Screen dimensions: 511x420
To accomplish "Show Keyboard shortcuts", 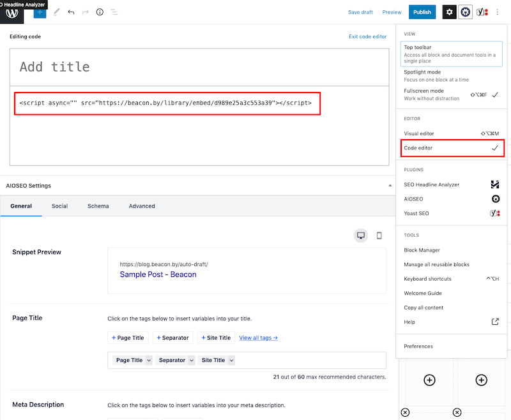I will 452,279.
